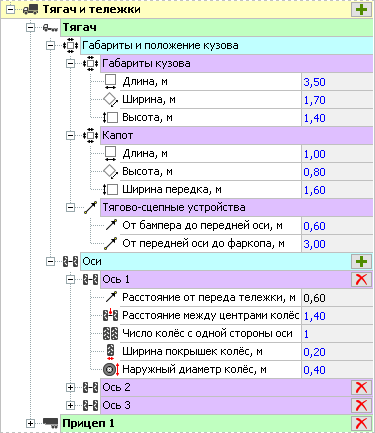Edit hood length value 1,00
Screen dimensions: 375x433
pyautogui.click(x=337, y=154)
